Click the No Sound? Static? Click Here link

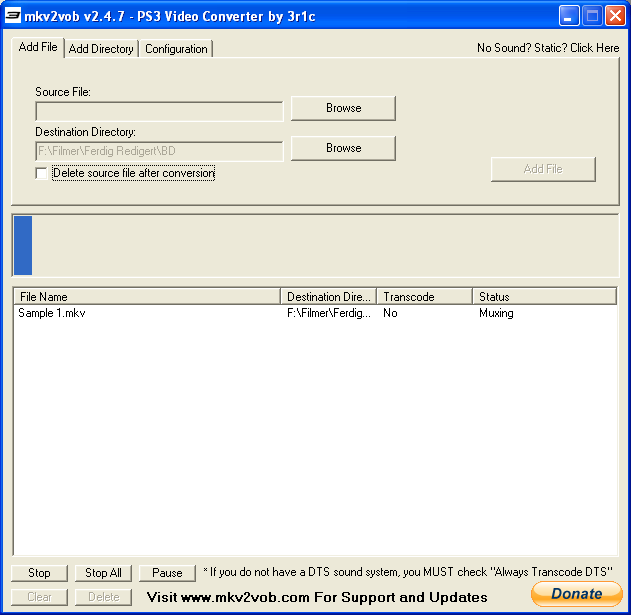[x=548, y=48]
